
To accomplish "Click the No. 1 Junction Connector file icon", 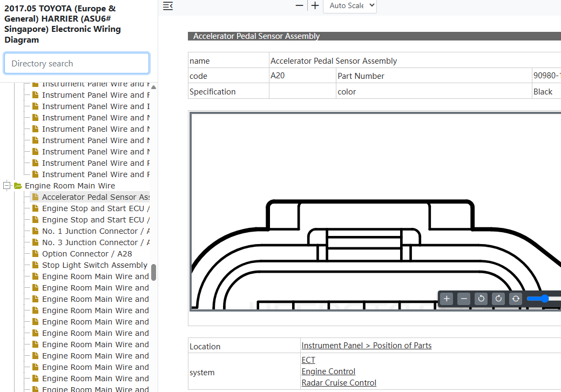I will pos(35,231).
